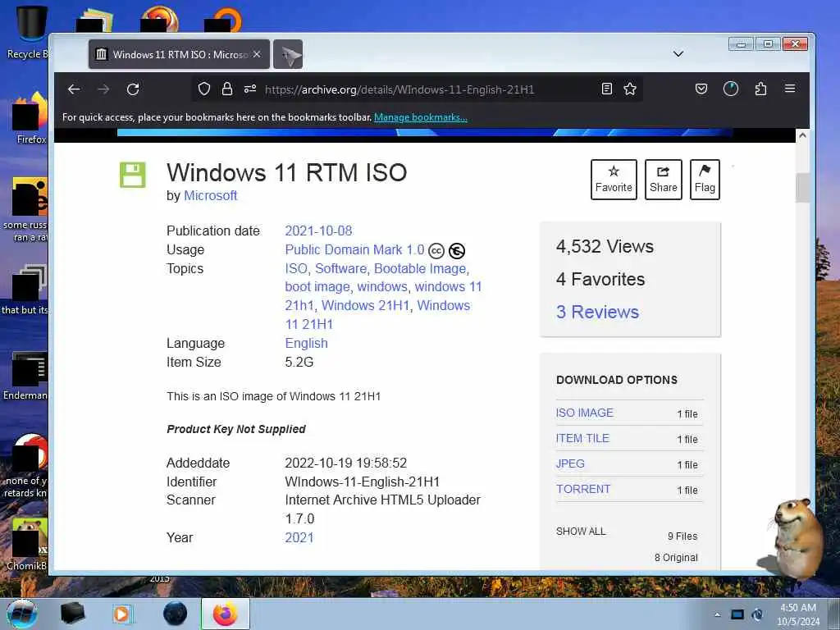Open the Manage bookmarks link
Viewport: 840px width, 630px height.
(421, 117)
